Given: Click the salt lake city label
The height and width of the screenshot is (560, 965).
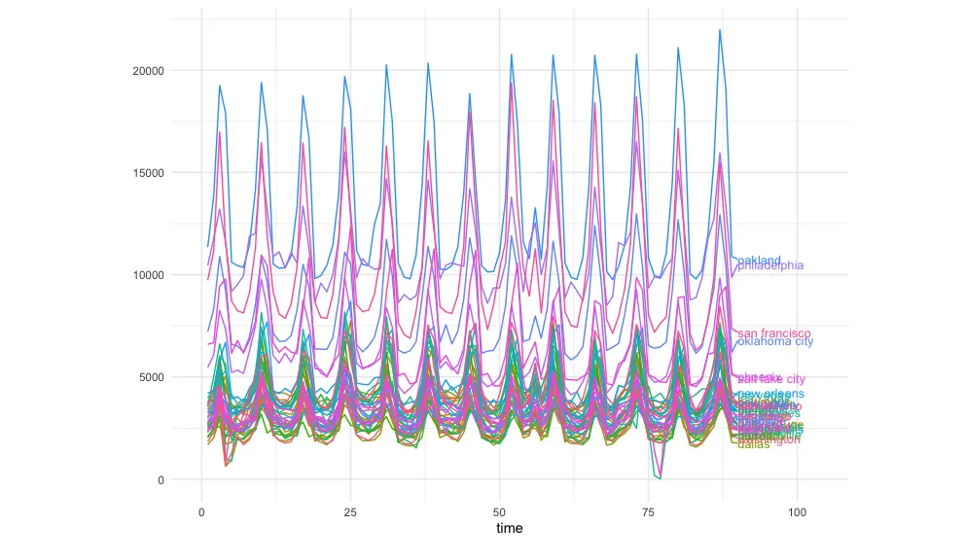Looking at the screenshot, I should pyautogui.click(x=771, y=379).
